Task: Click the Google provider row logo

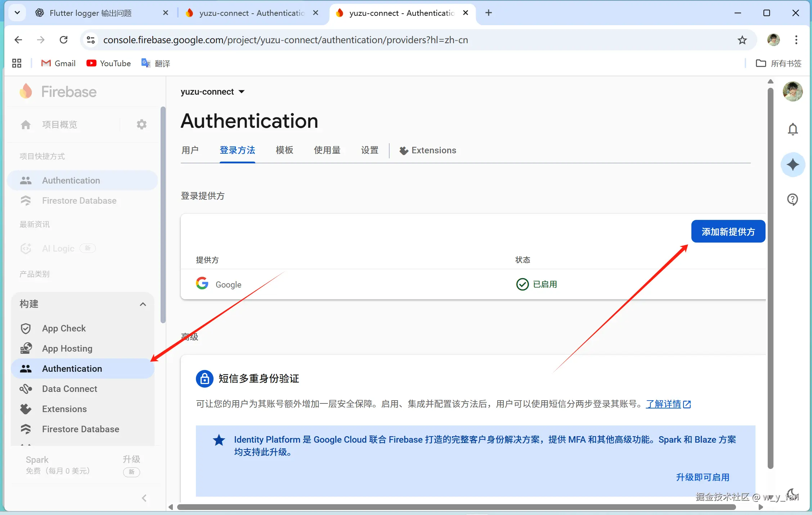Action: (202, 284)
